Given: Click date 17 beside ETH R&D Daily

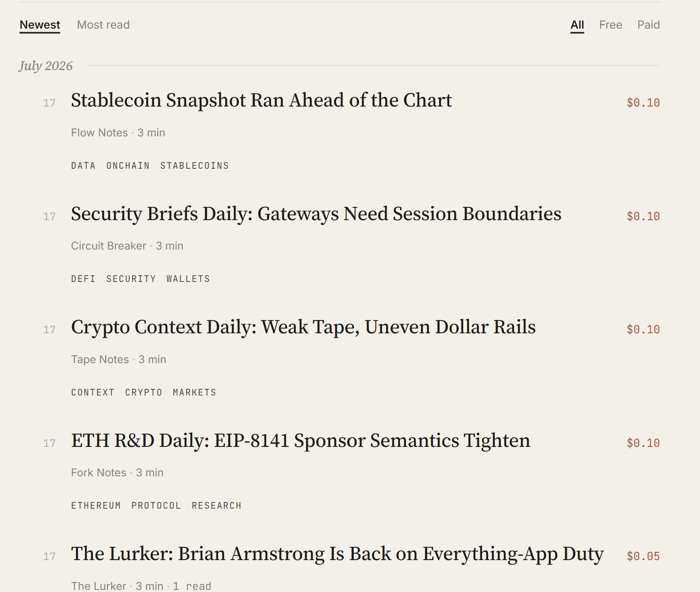Looking at the screenshot, I should click(49, 443).
